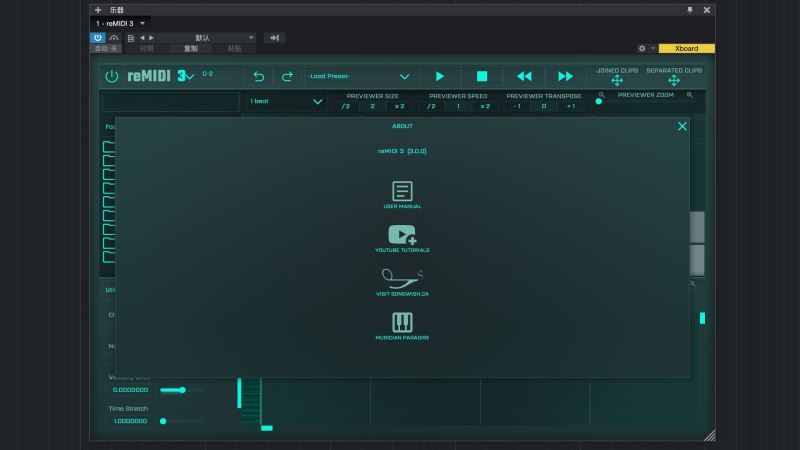Visit Songwish.ca via logo icon
The height and width of the screenshot is (450, 800).
402,278
